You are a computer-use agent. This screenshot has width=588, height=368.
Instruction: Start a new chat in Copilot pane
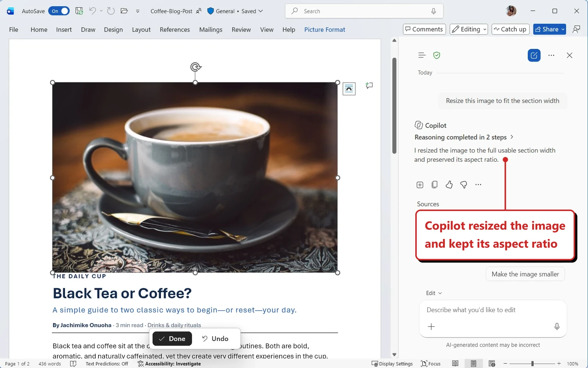[534, 55]
